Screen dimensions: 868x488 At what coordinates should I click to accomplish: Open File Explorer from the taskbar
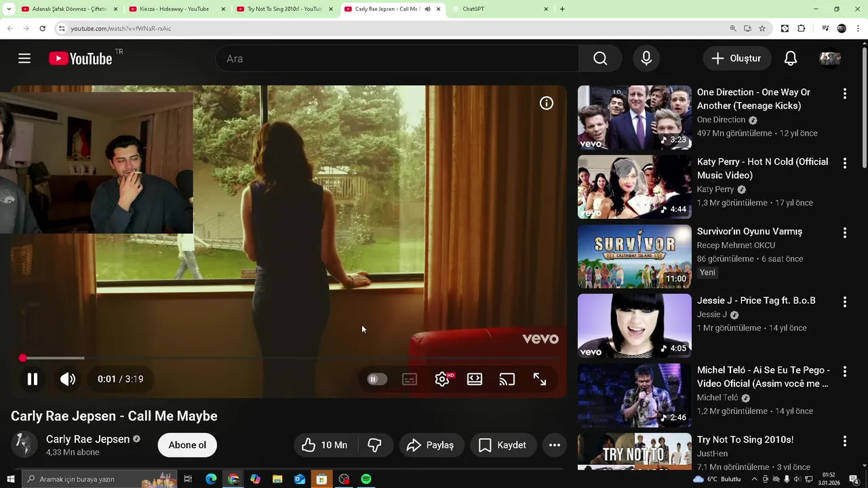click(277, 479)
